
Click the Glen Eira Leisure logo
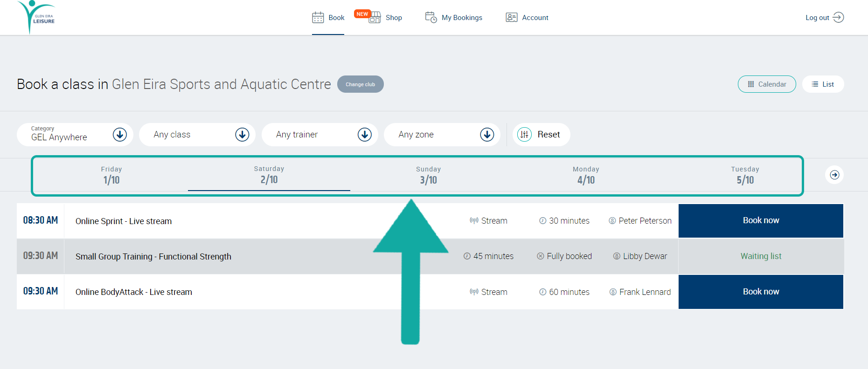tap(36, 17)
